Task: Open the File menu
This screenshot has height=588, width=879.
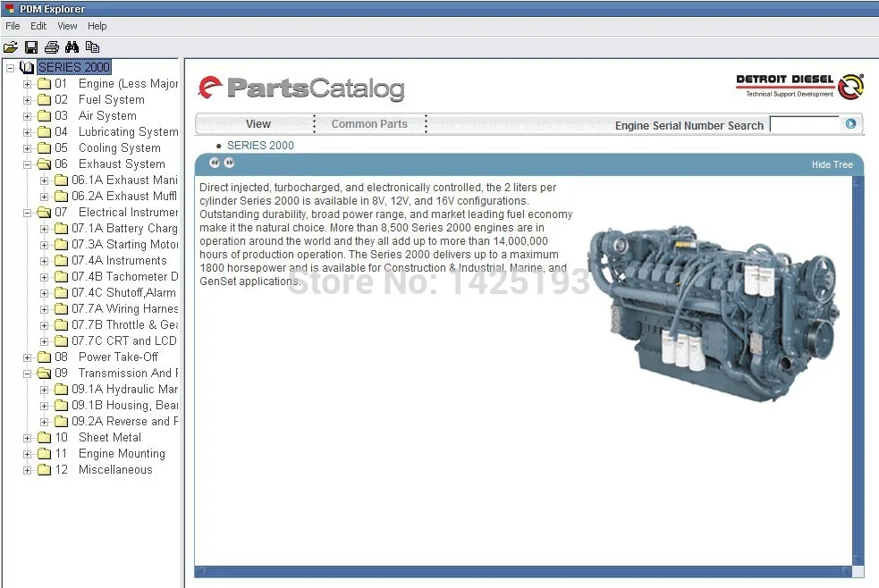Action: pyautogui.click(x=13, y=26)
